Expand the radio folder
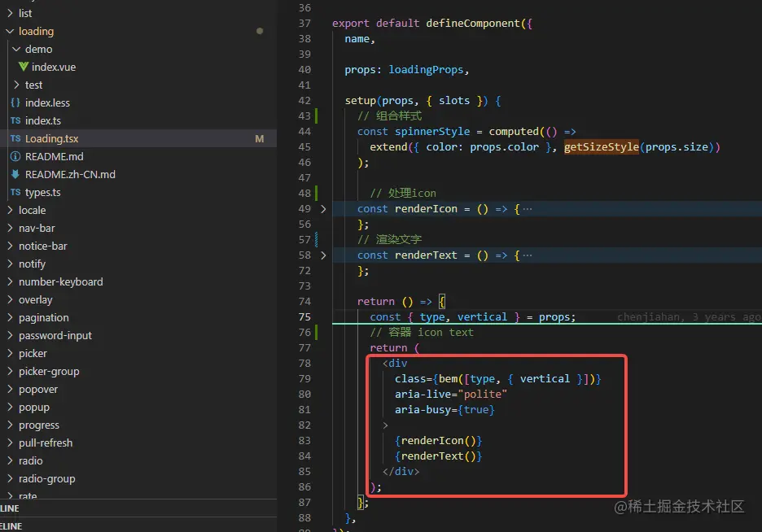This screenshot has width=762, height=532. (10, 460)
